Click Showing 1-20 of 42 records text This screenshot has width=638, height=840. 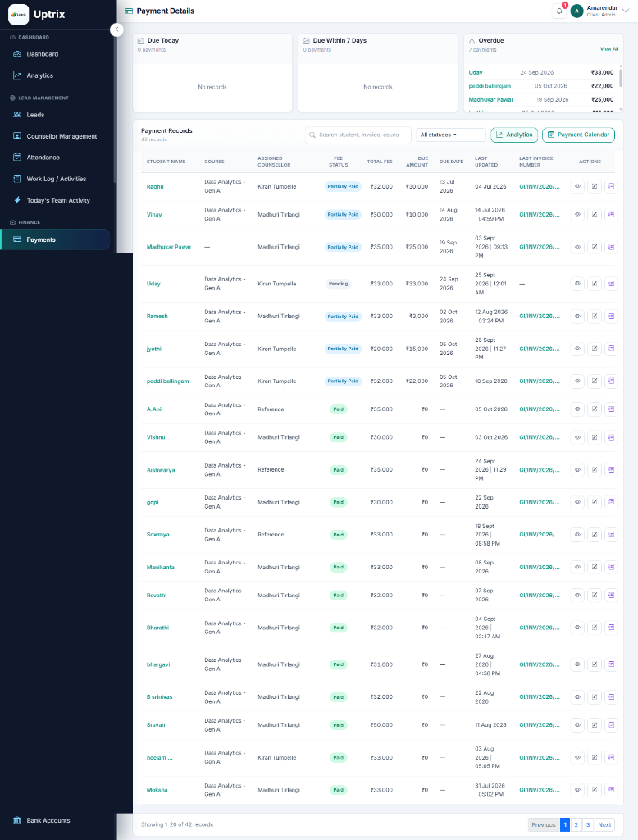[x=177, y=824]
